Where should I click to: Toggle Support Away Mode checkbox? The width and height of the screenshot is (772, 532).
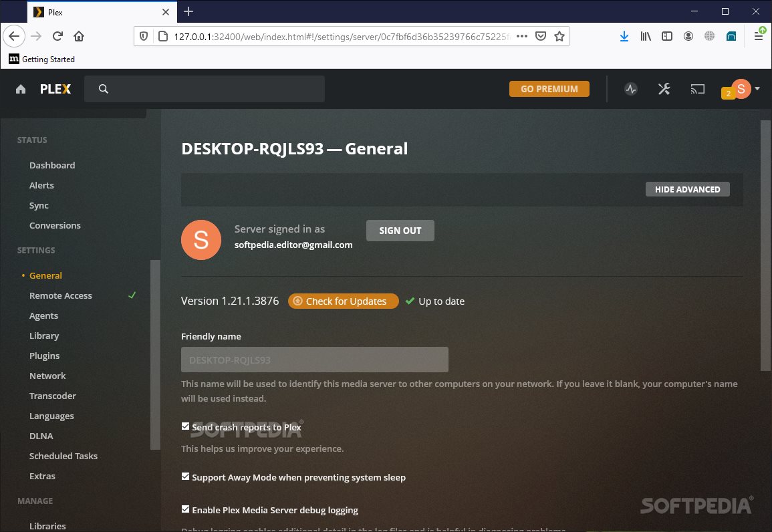click(185, 477)
